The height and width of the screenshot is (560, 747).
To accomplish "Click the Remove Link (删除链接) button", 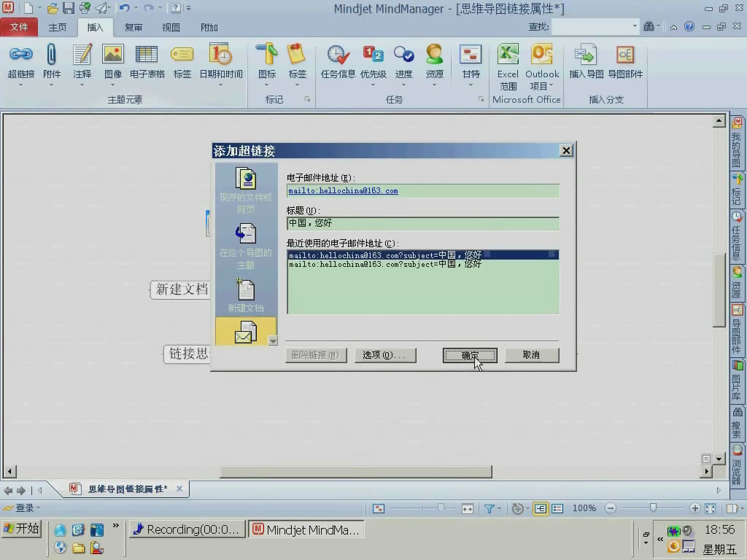I will click(316, 355).
